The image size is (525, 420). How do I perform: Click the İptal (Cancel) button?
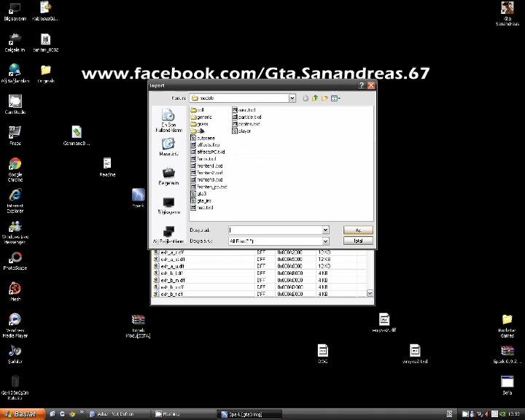click(x=358, y=241)
